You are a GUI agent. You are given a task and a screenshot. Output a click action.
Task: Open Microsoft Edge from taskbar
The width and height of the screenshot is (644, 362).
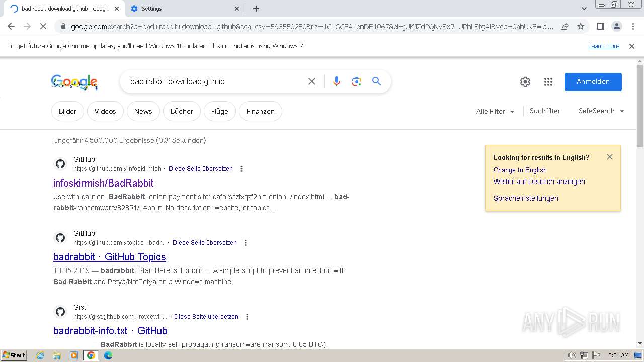pos(108,355)
